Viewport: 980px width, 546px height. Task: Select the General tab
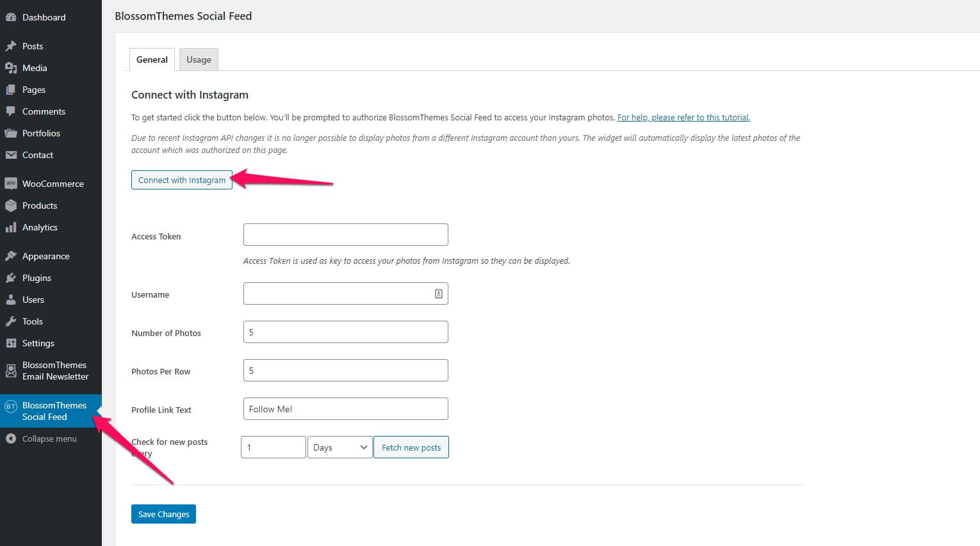click(152, 60)
